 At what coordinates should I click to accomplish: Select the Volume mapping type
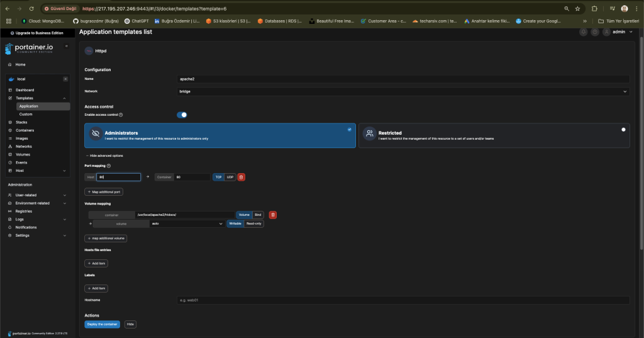coord(244,215)
